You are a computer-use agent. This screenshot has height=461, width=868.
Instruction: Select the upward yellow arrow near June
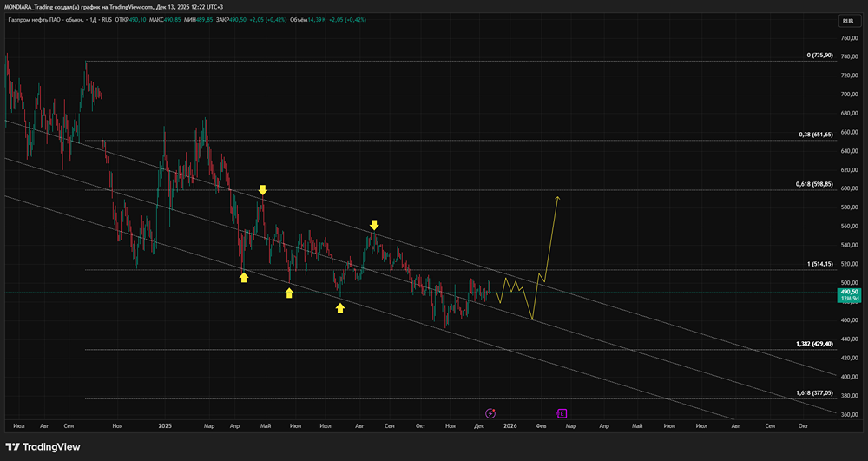click(289, 293)
